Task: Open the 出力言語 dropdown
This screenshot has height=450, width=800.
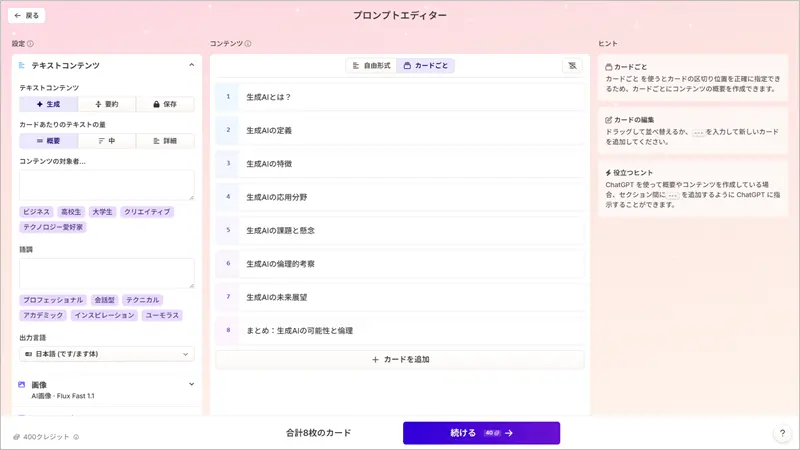Action: [x=107, y=354]
